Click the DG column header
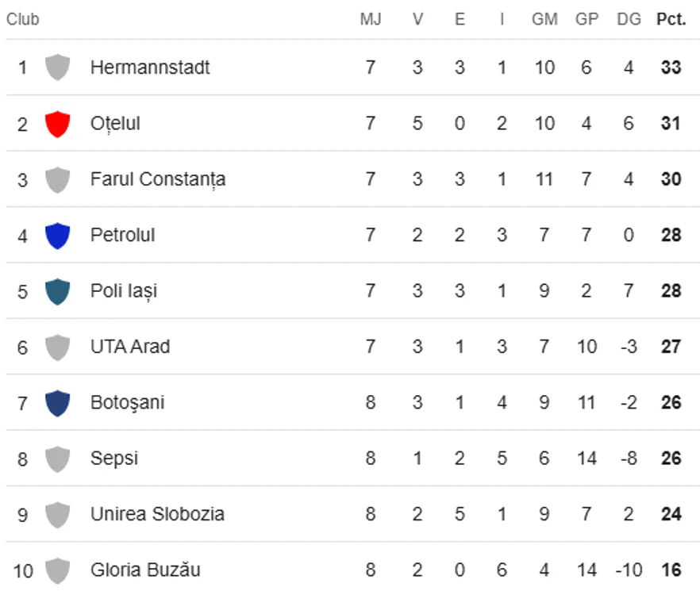700x595 pixels. coord(629,19)
